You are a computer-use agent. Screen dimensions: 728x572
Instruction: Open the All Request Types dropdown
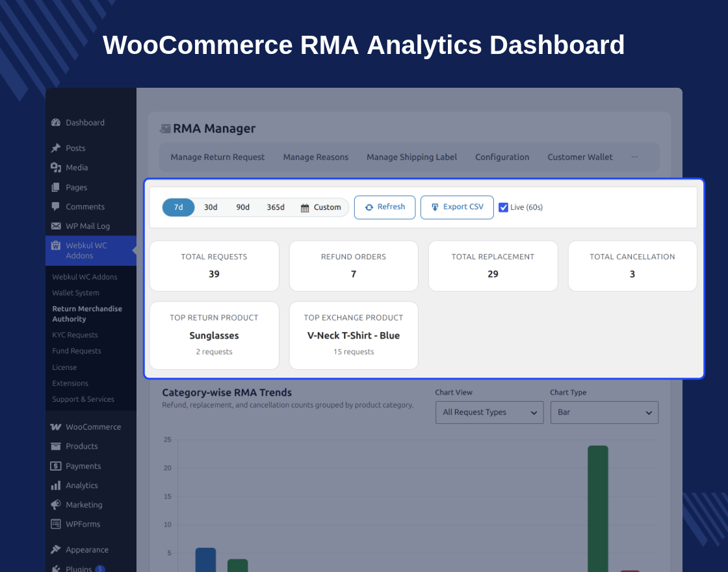tap(489, 412)
